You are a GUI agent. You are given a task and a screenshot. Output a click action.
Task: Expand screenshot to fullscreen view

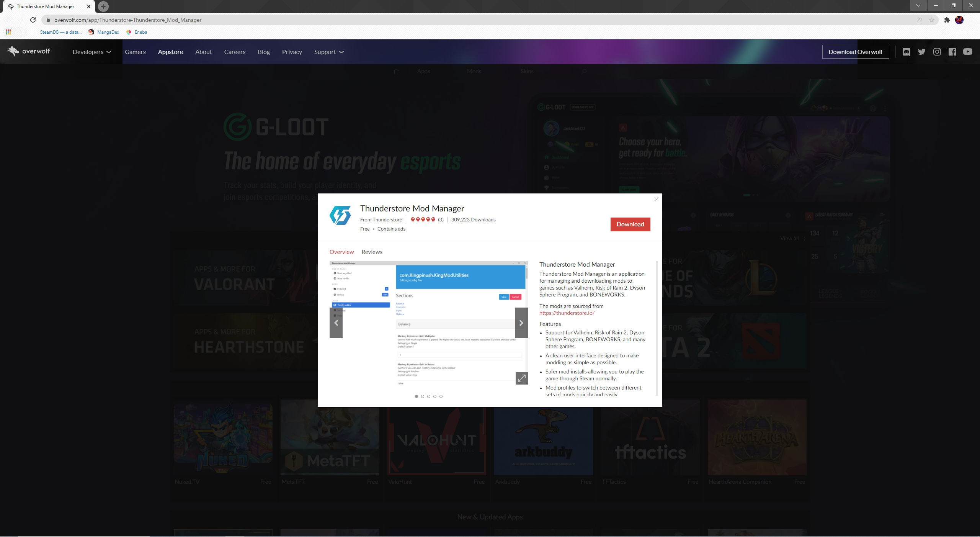pyautogui.click(x=521, y=378)
